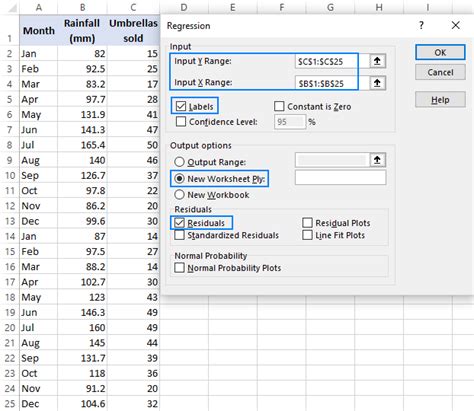Enable Constant is Zero checkbox

click(x=279, y=106)
